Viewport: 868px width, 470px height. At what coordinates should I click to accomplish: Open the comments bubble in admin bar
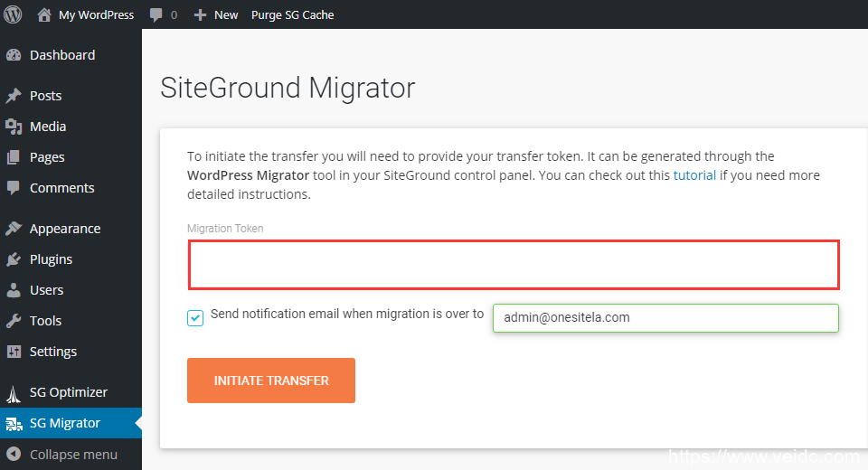[156, 15]
